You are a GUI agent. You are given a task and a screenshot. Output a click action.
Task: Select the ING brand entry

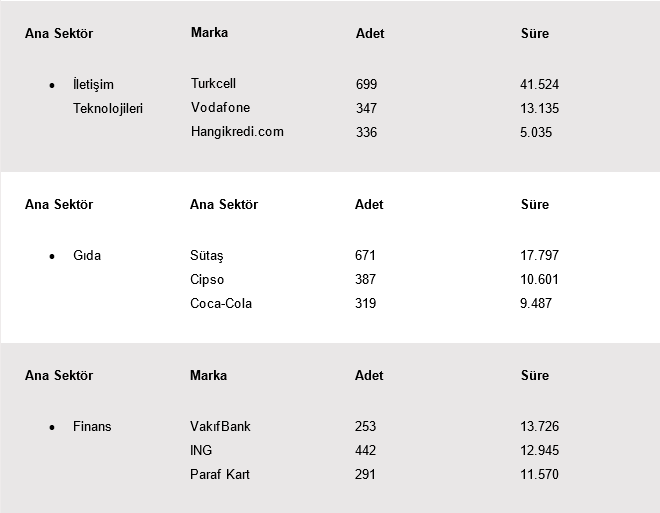tap(201, 451)
